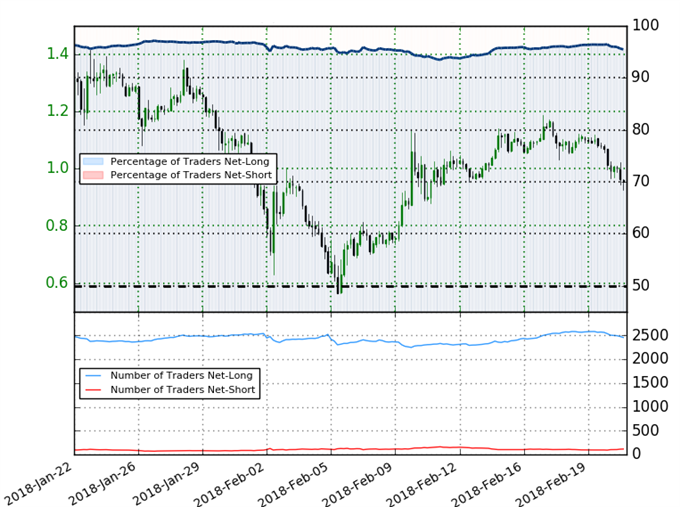This screenshot has width=680, height=507.
Task: Click the 1000 trader count axis label
Action: pyautogui.click(x=650, y=406)
